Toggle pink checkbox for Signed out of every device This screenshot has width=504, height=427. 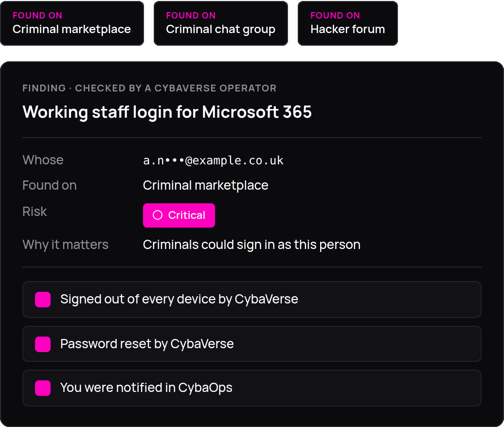pyautogui.click(x=43, y=300)
